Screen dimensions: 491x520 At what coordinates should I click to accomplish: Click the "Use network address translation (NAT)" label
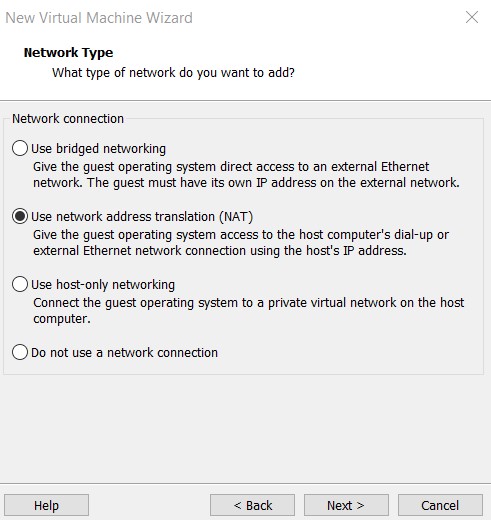[142, 217]
